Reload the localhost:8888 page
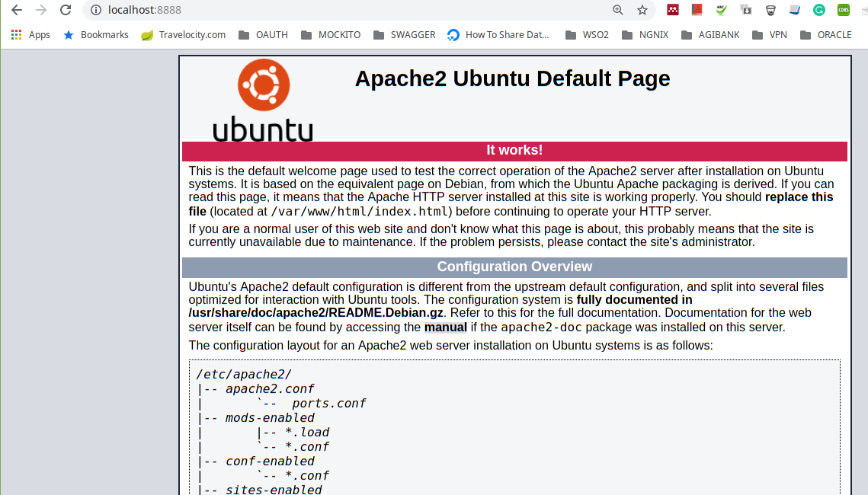 point(66,10)
